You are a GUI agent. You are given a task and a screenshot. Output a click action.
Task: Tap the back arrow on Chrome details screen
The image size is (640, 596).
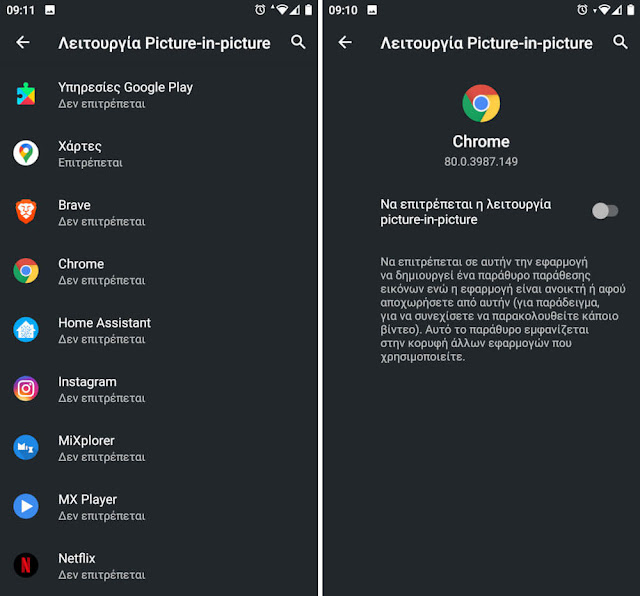coord(345,42)
